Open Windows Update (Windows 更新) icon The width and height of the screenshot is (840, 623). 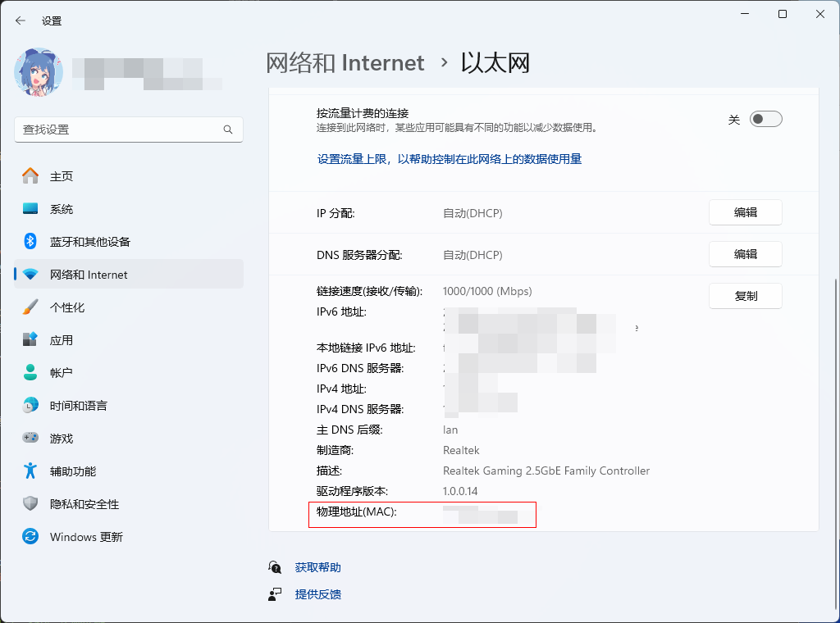30,537
